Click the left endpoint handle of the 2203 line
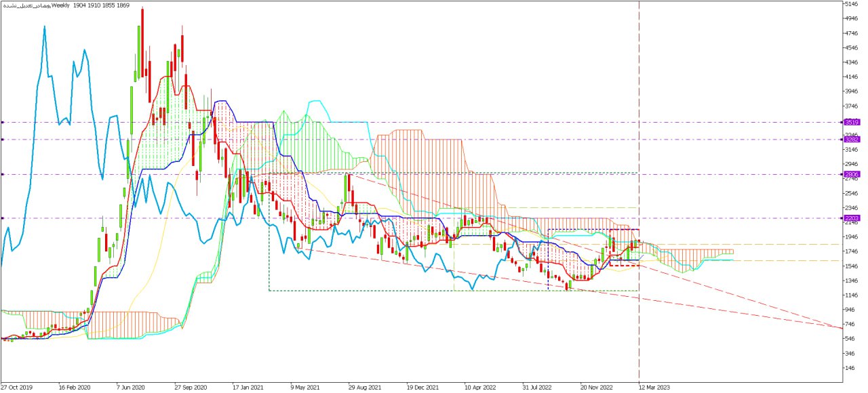Screen dimensions: 868x393 (3, 218)
